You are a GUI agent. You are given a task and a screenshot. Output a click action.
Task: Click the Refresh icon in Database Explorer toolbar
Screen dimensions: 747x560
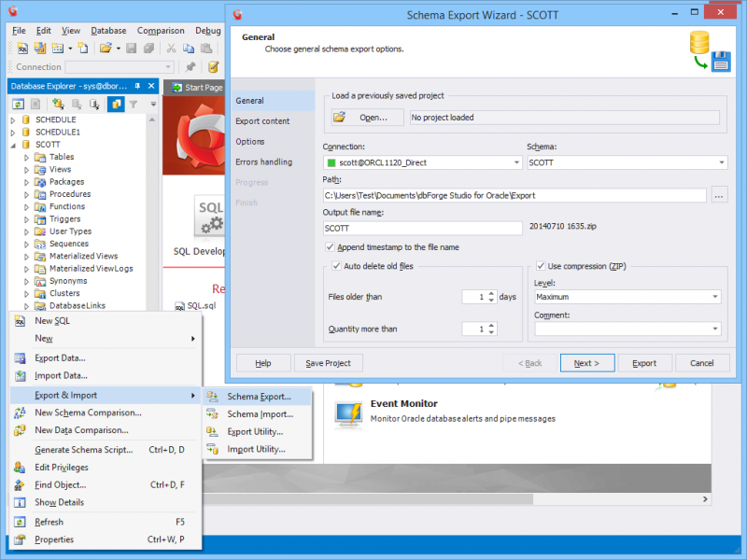pyautogui.click(x=18, y=104)
